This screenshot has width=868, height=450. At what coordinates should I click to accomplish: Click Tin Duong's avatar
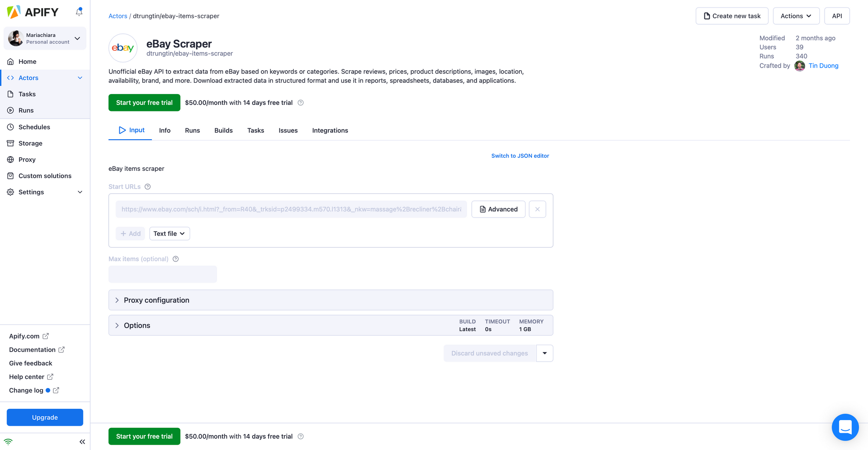(x=800, y=65)
